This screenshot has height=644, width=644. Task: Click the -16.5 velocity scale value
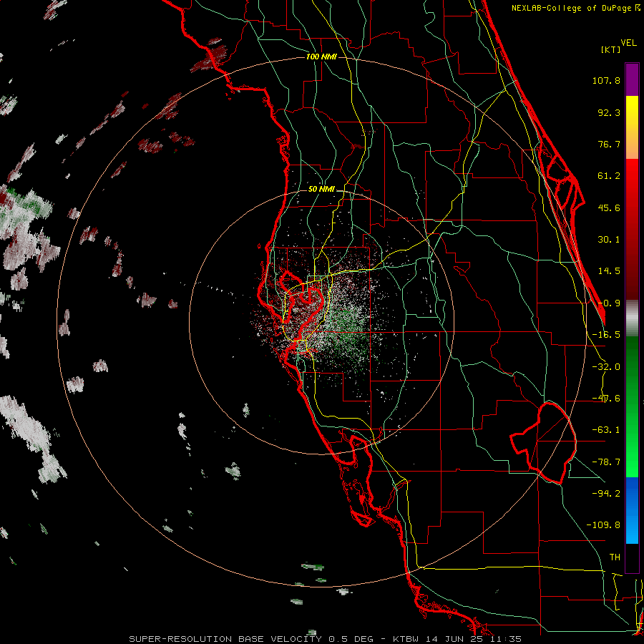(606, 335)
